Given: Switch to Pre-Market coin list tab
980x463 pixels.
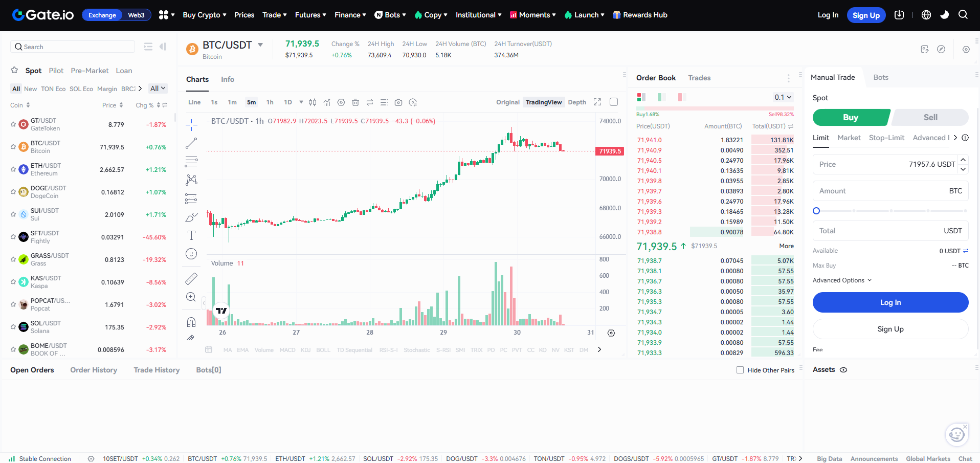Looking at the screenshot, I should pyautogui.click(x=90, y=71).
